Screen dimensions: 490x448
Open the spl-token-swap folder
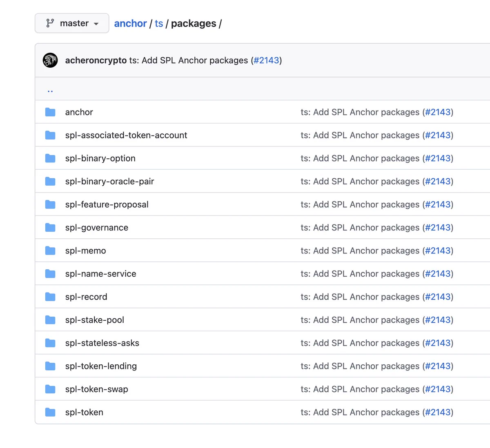[x=97, y=389]
